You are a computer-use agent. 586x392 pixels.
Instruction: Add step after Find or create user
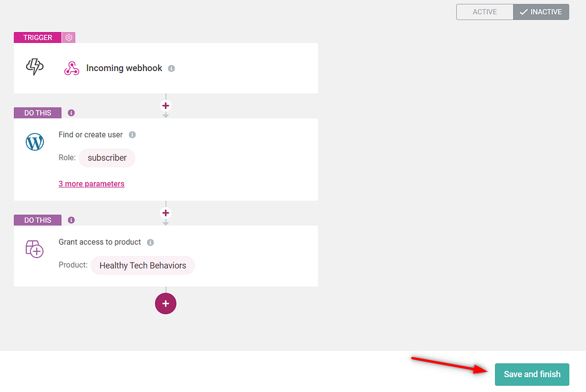165,213
